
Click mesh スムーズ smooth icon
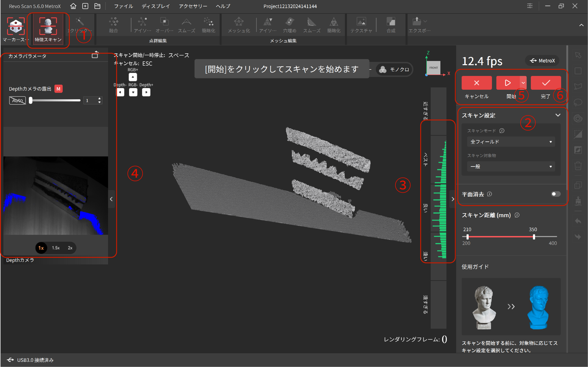pyautogui.click(x=312, y=22)
